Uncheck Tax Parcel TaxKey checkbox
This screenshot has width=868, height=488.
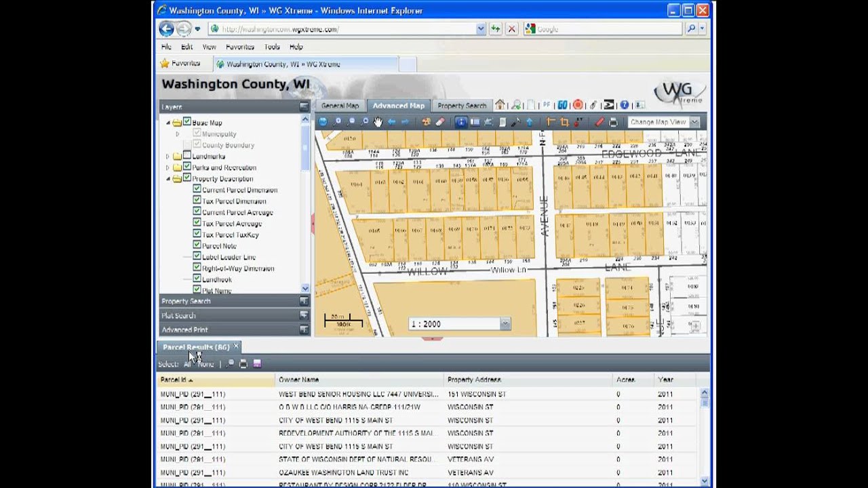click(x=197, y=235)
